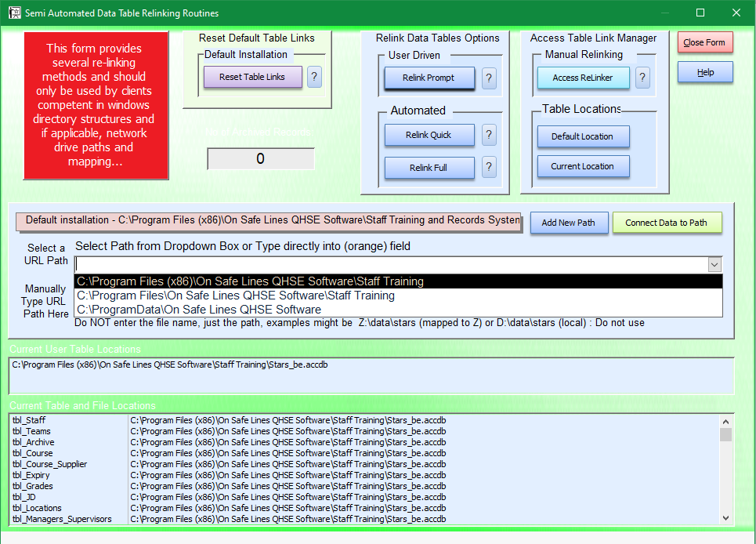Close the window with the title bar X
Screen dimensions: 756x544
point(736,13)
